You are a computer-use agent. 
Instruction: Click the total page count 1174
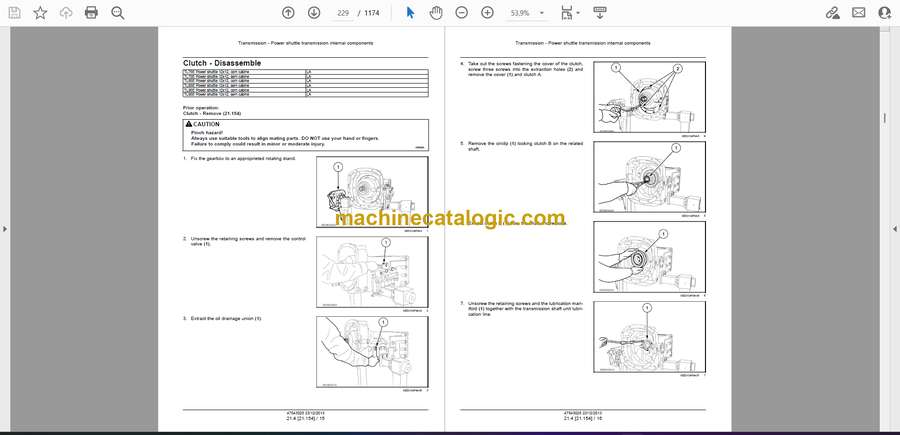(372, 13)
